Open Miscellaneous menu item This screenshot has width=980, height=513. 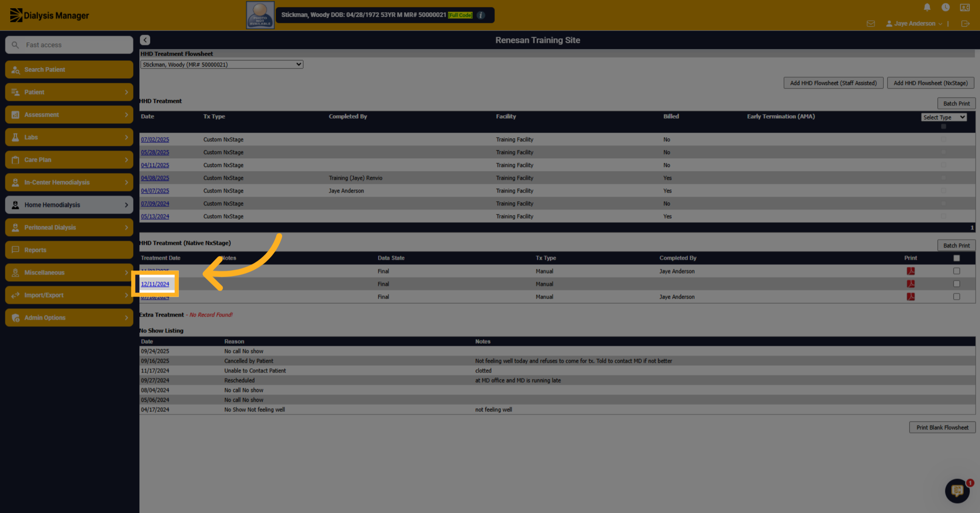point(69,272)
